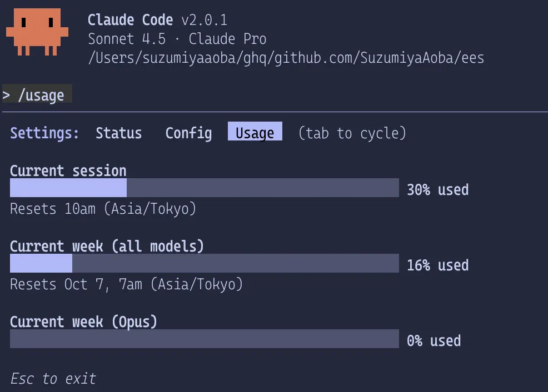Screen dimensions: 548x392
Task: Click the Current session progress bar
Action: tap(204, 188)
